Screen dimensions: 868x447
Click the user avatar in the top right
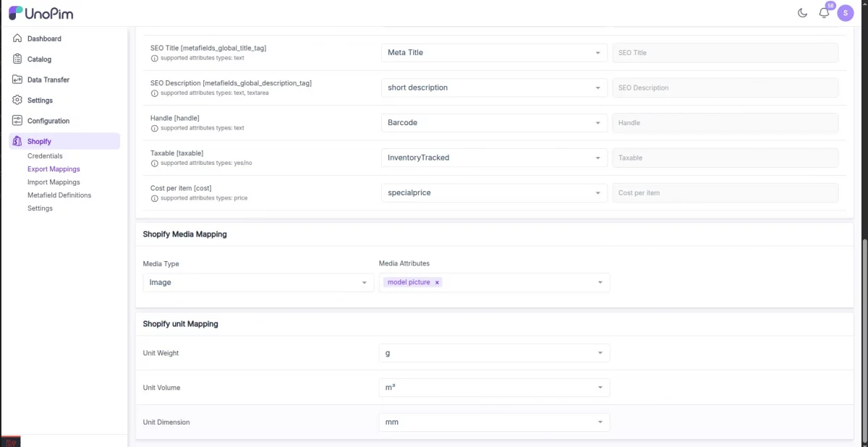(845, 12)
